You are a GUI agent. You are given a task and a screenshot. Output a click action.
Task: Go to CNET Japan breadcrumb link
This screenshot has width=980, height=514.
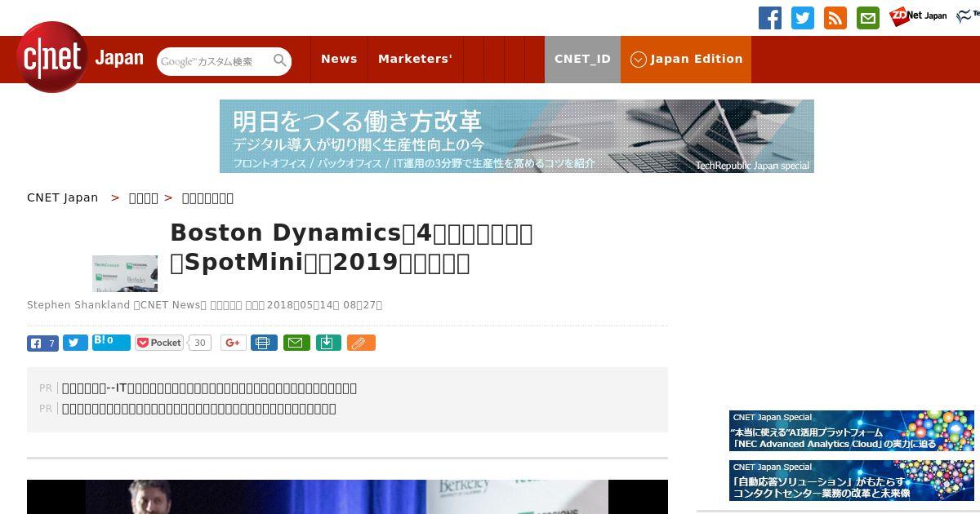62,197
